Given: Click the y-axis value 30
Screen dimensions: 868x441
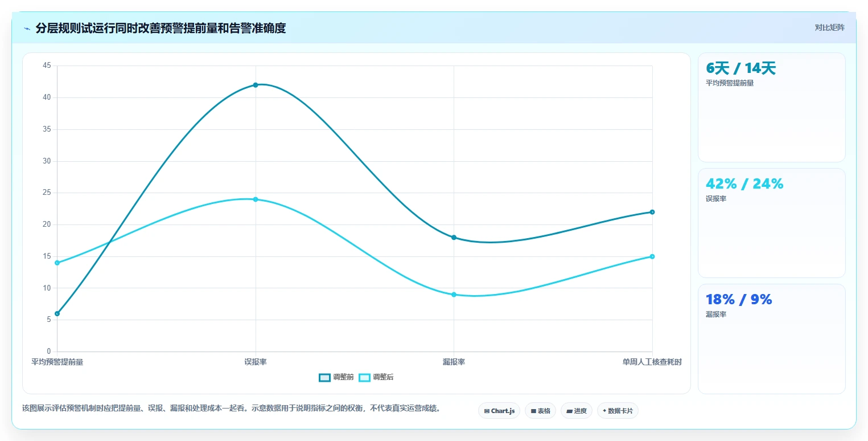Looking at the screenshot, I should coord(47,161).
